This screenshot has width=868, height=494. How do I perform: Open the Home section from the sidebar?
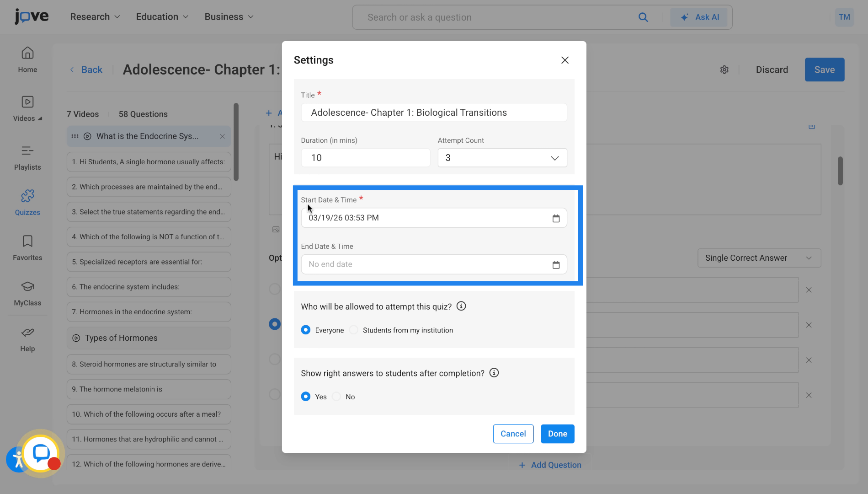27,59
